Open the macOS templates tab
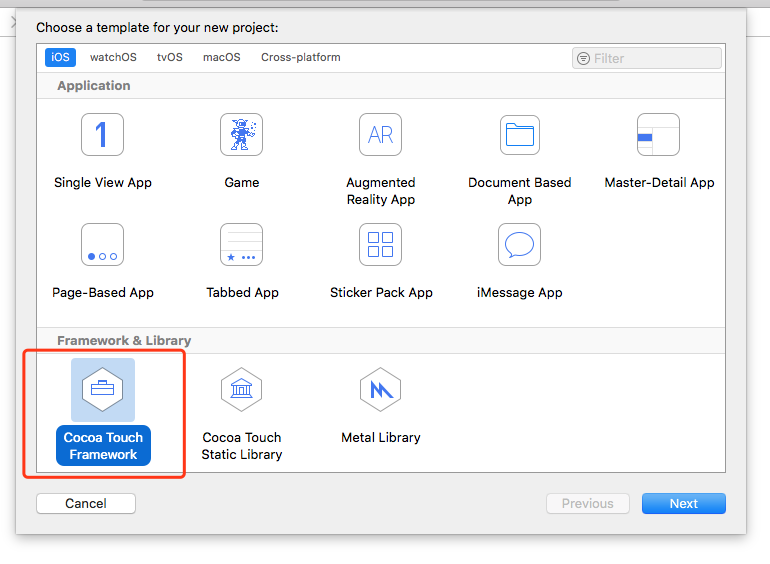 point(221,57)
